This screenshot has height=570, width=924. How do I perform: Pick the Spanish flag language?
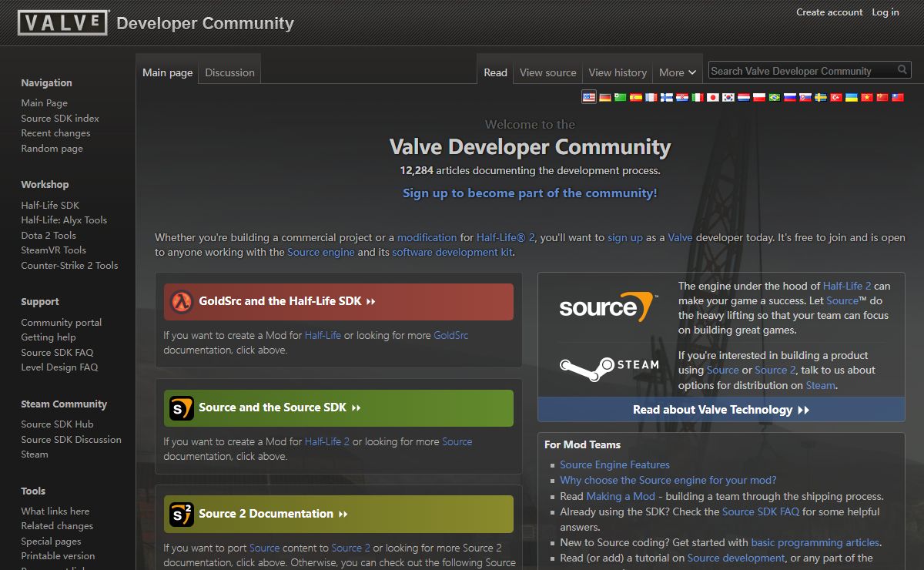pyautogui.click(x=636, y=97)
